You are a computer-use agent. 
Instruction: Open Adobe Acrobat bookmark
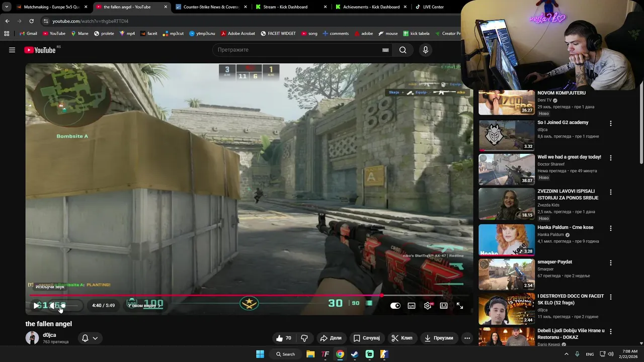237,34
